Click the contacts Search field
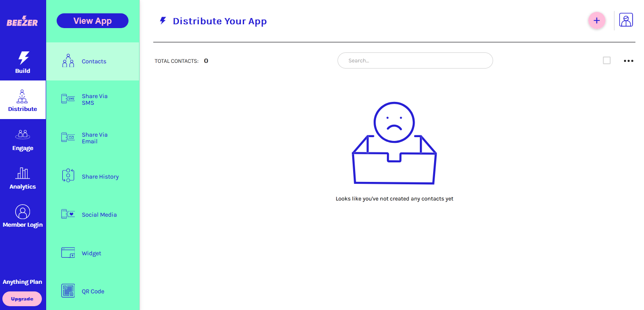Screen dimensions: 644x310 415,60
